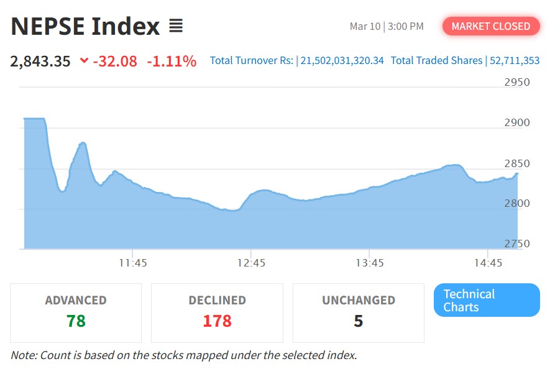
Task: Click the red down-arrow change indicator
Action: pyautogui.click(x=84, y=61)
